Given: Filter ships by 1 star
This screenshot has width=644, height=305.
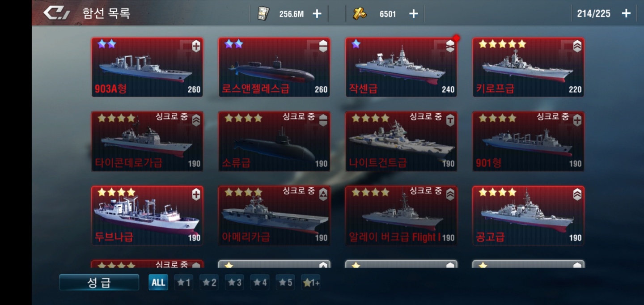Looking at the screenshot, I should (x=183, y=283).
